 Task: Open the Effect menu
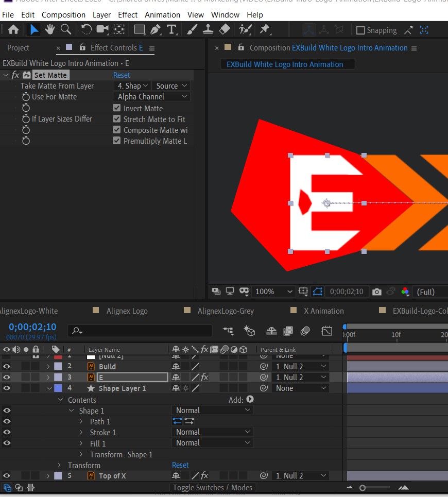pyautogui.click(x=128, y=15)
